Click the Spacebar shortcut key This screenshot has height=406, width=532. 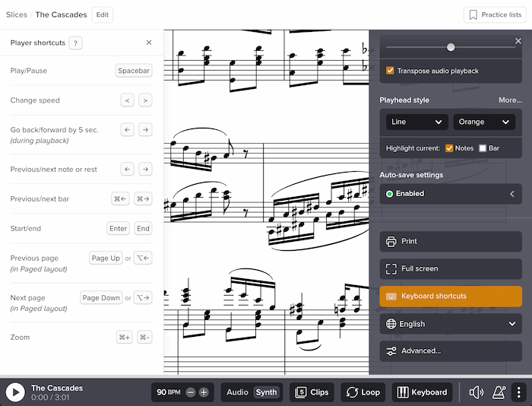(134, 71)
